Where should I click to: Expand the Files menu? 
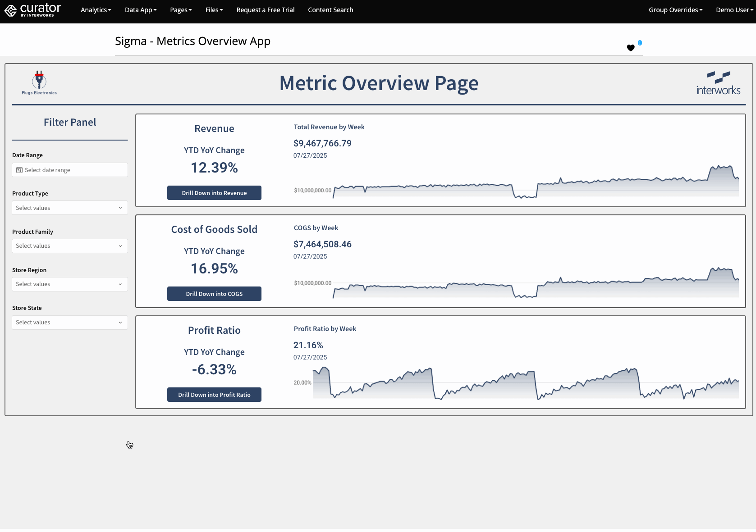pos(214,10)
